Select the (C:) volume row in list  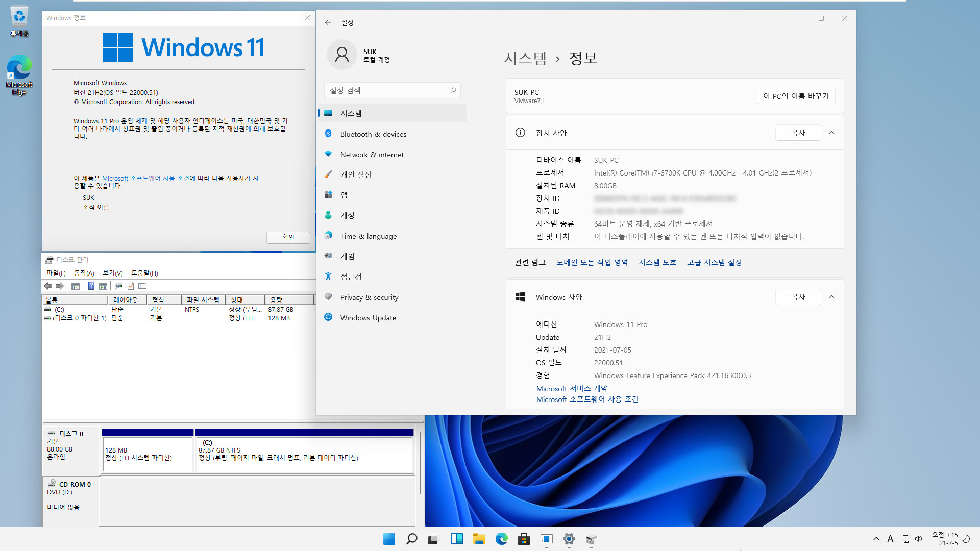[x=179, y=310]
